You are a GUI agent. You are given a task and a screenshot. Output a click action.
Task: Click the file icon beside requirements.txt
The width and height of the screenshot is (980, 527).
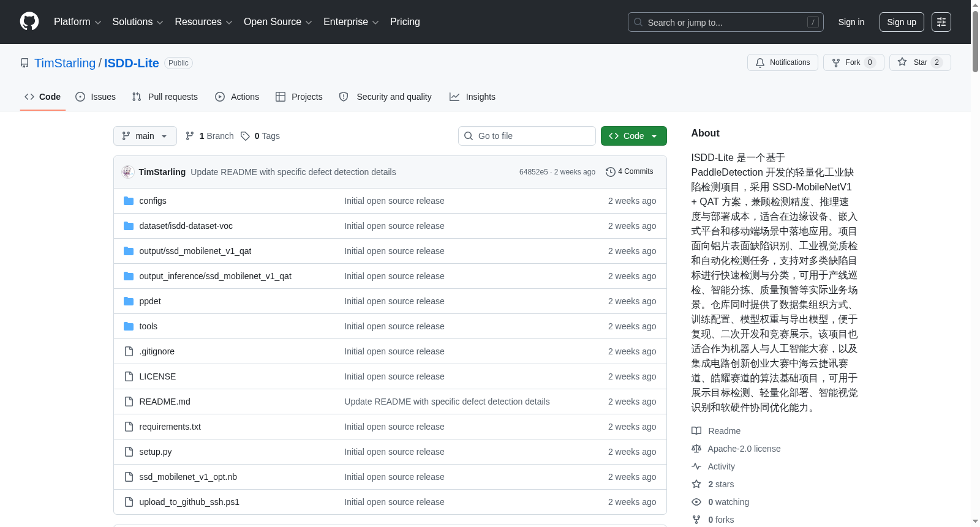129,427
